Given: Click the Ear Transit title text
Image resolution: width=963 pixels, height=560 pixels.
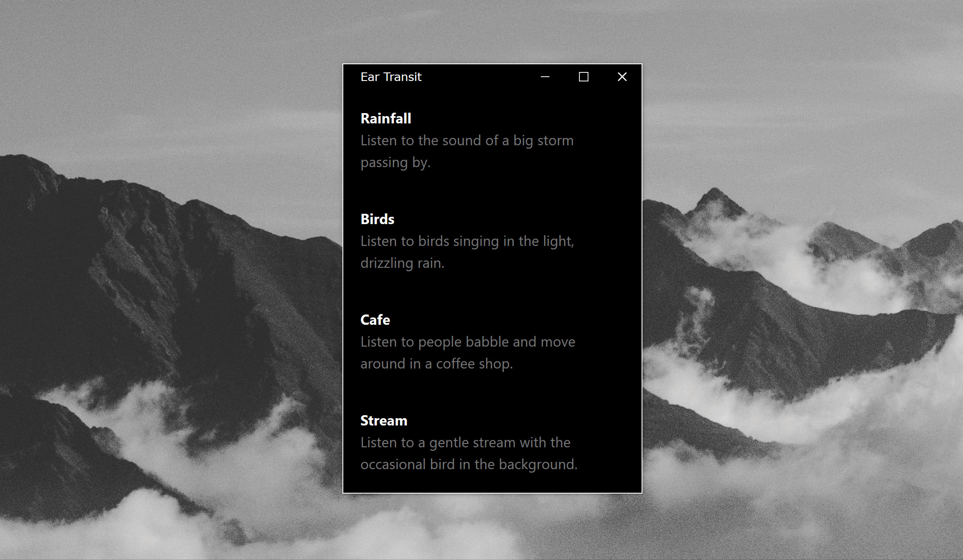Looking at the screenshot, I should coord(391,77).
